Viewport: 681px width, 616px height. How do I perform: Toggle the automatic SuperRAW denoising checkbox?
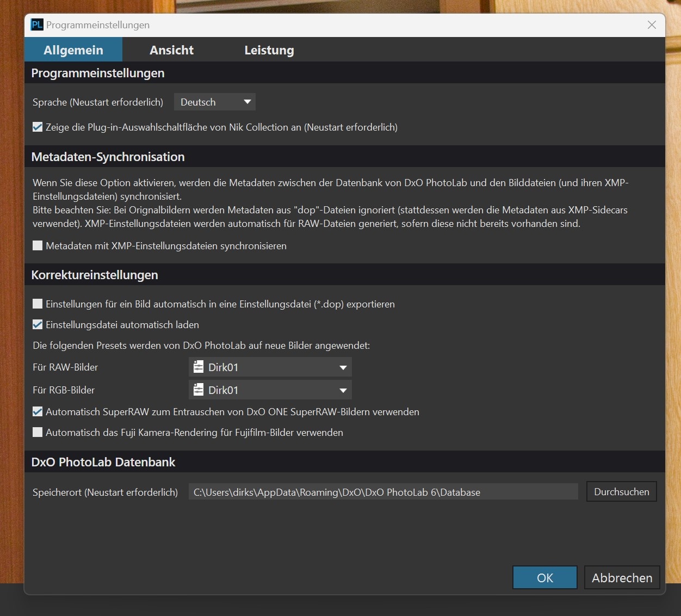38,412
